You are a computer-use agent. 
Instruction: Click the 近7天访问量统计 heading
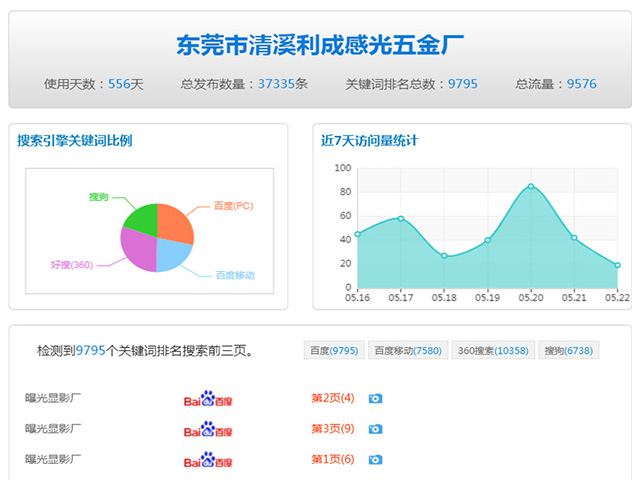tap(369, 141)
